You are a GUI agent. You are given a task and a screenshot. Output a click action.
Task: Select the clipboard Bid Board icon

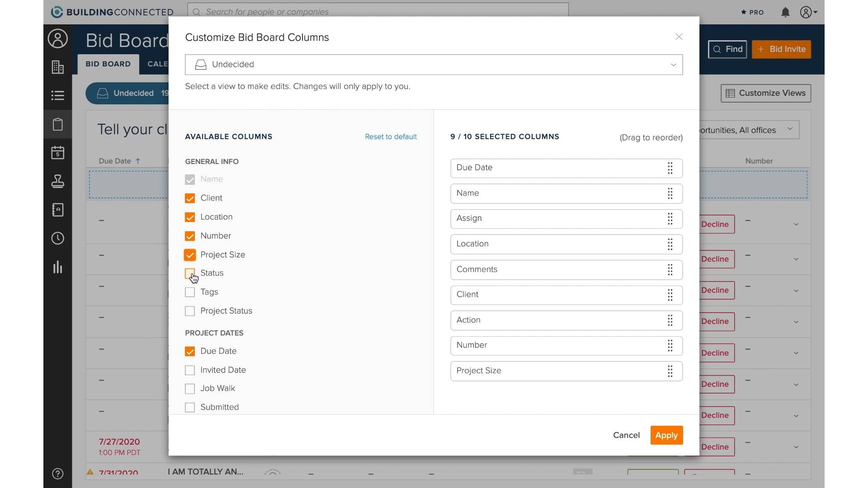[57, 124]
